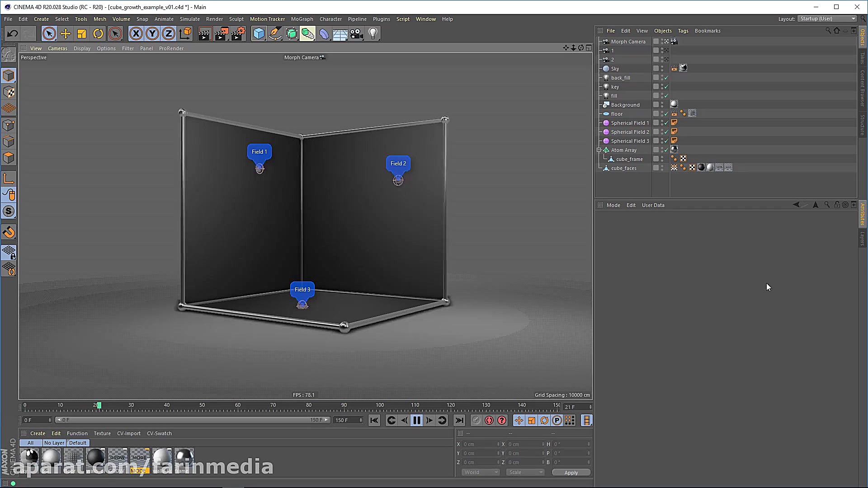This screenshot has height=488, width=868.
Task: Select the Rotate tool icon
Action: tap(98, 34)
